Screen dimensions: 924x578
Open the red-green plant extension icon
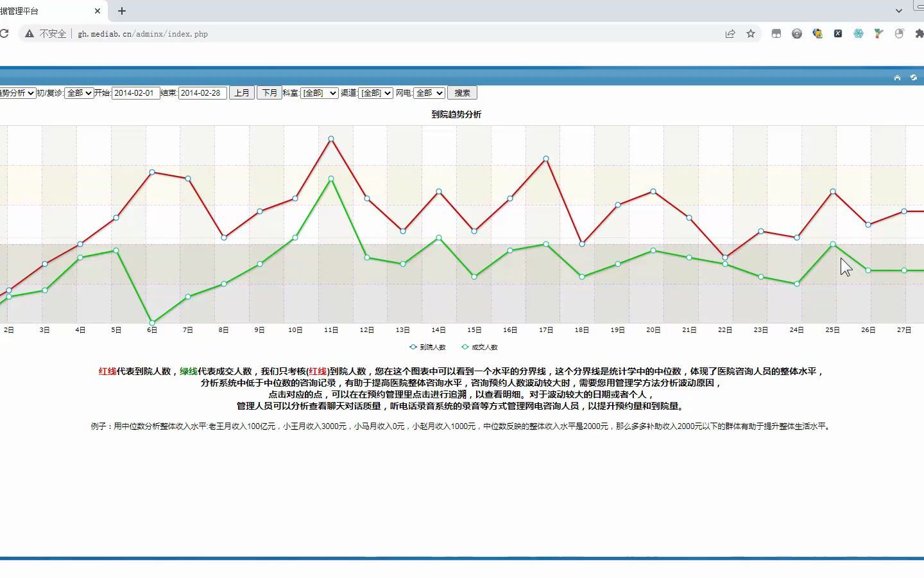pyautogui.click(x=879, y=34)
